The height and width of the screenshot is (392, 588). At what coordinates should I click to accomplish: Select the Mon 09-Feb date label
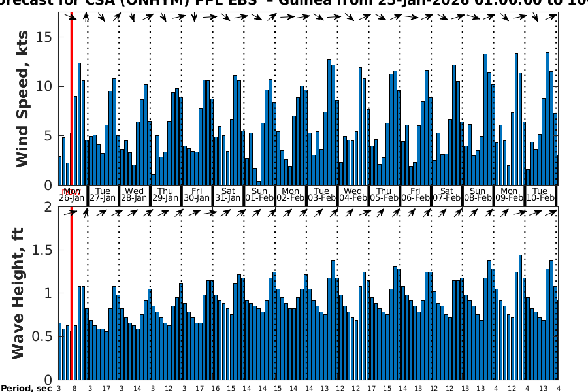(509, 194)
